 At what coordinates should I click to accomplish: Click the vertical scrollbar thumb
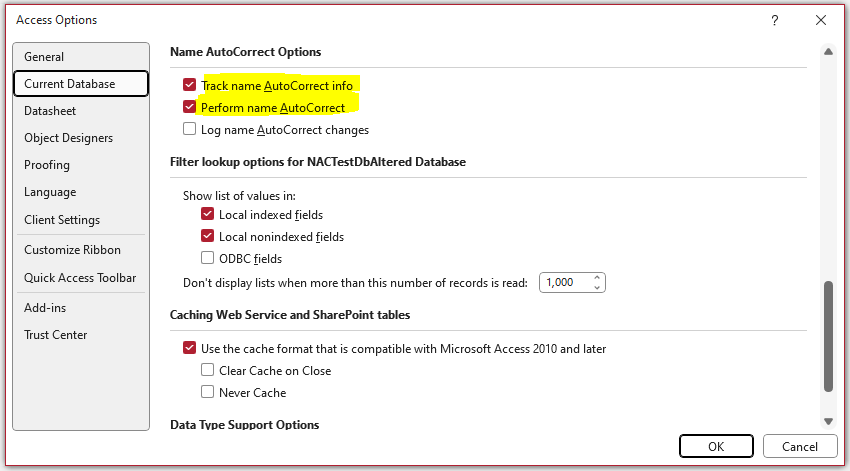[828, 336]
